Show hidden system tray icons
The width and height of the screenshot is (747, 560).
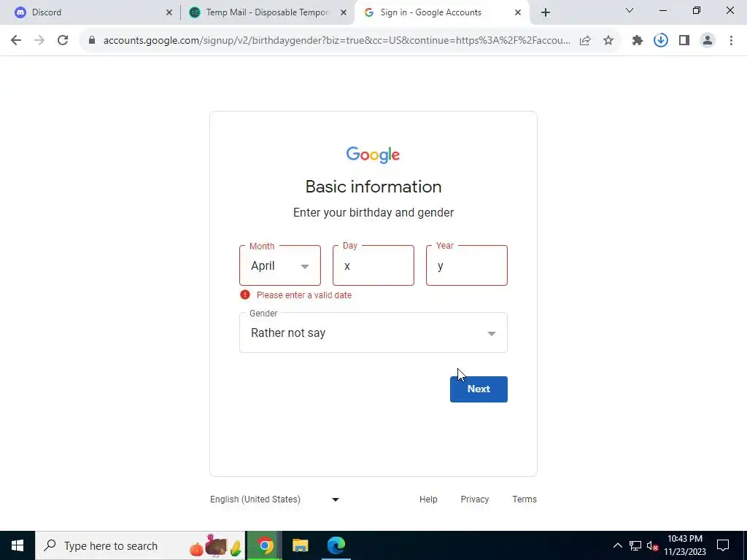point(617,545)
